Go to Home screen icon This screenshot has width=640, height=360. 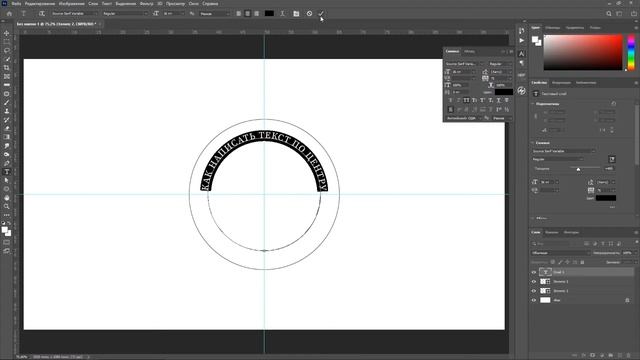click(x=9, y=13)
